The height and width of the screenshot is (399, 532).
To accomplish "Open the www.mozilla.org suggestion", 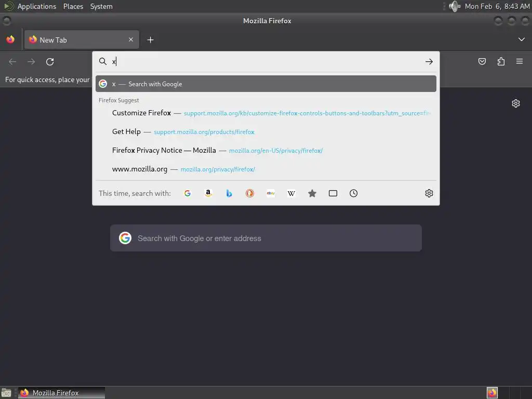I will click(266, 169).
